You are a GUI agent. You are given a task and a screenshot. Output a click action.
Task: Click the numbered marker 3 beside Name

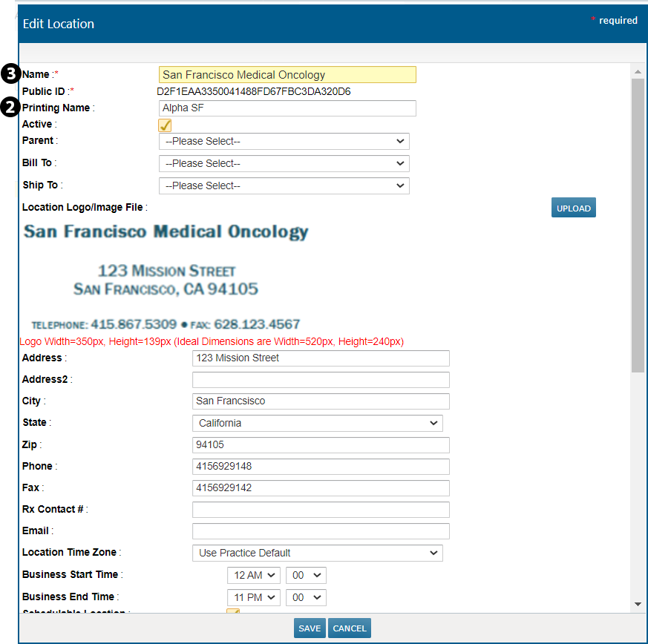pyautogui.click(x=10, y=73)
